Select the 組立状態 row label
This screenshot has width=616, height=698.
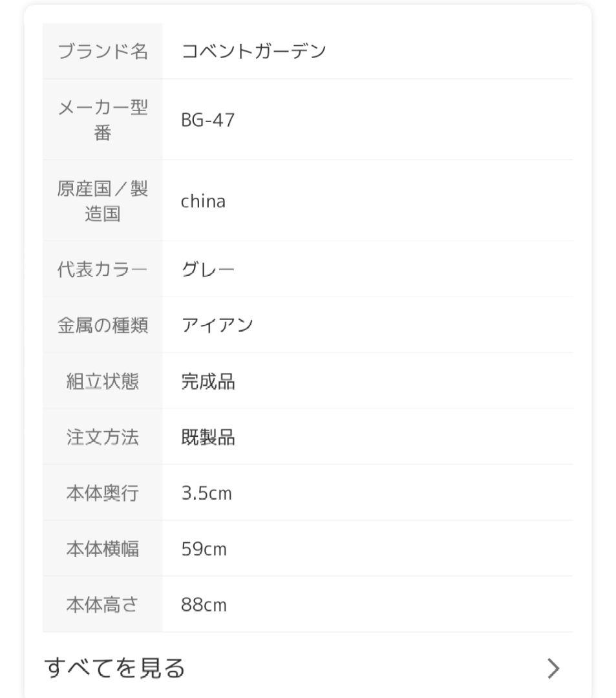point(101,382)
